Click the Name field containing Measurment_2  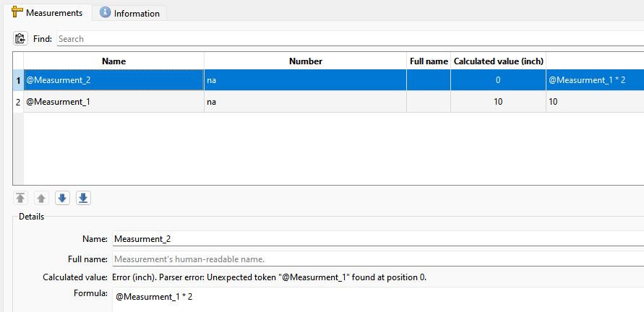click(376, 238)
